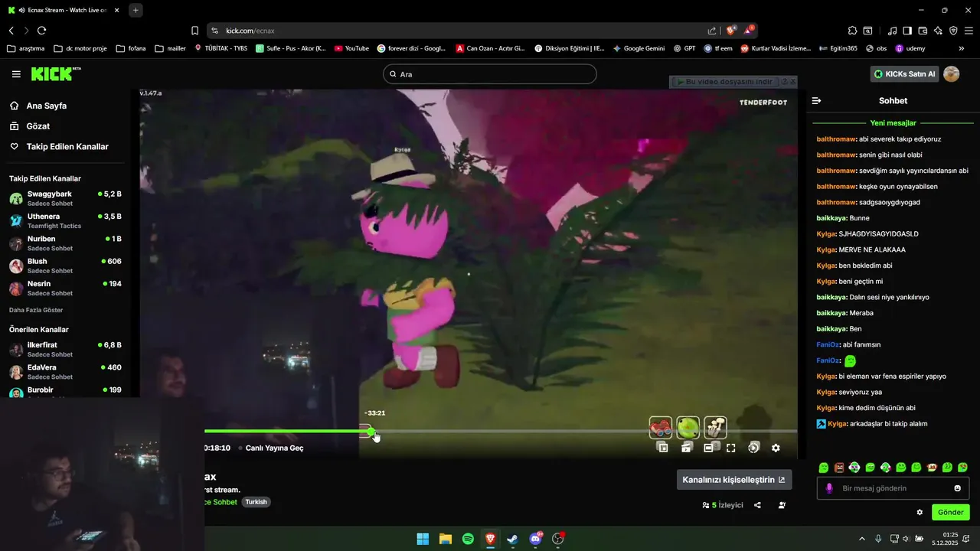Screen dimensions: 980x551
Task: Open EdaVera recommended channel
Action: pyautogui.click(x=65, y=372)
